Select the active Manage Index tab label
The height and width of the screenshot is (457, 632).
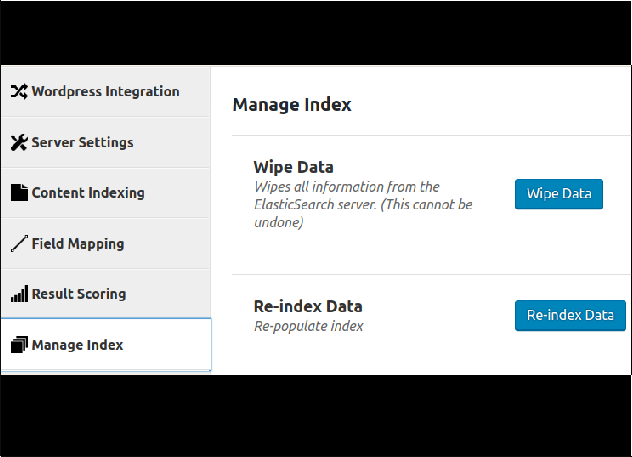click(77, 345)
